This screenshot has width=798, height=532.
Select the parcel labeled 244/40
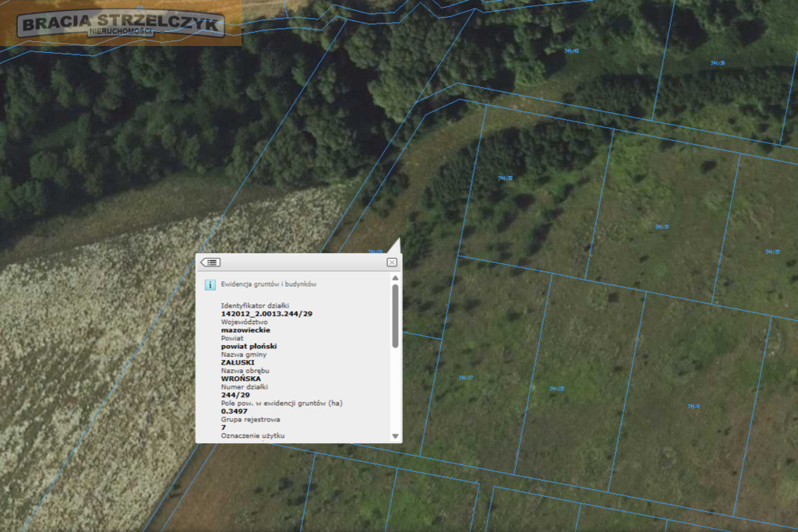571,51
